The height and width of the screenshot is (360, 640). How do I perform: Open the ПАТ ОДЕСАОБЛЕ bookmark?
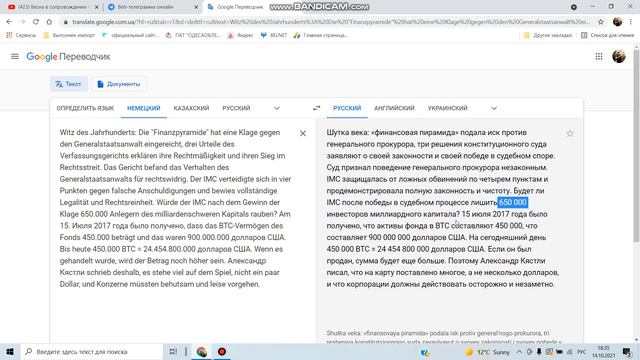tap(193, 35)
